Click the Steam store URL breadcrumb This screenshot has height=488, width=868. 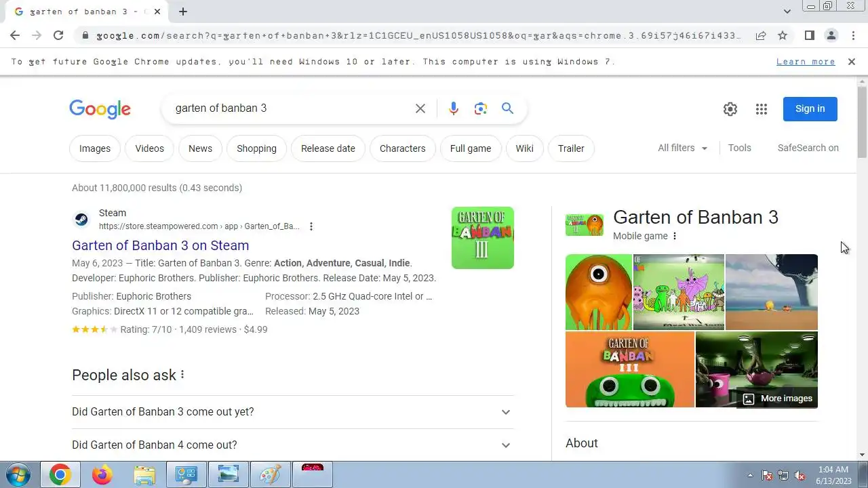tap(199, 226)
